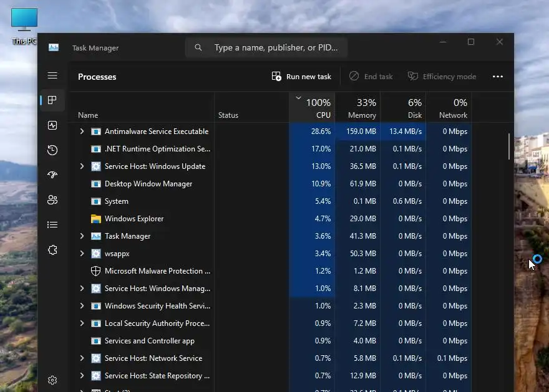549x392 pixels.
Task: Expand the Task Manager process group
Action: [x=82, y=236]
